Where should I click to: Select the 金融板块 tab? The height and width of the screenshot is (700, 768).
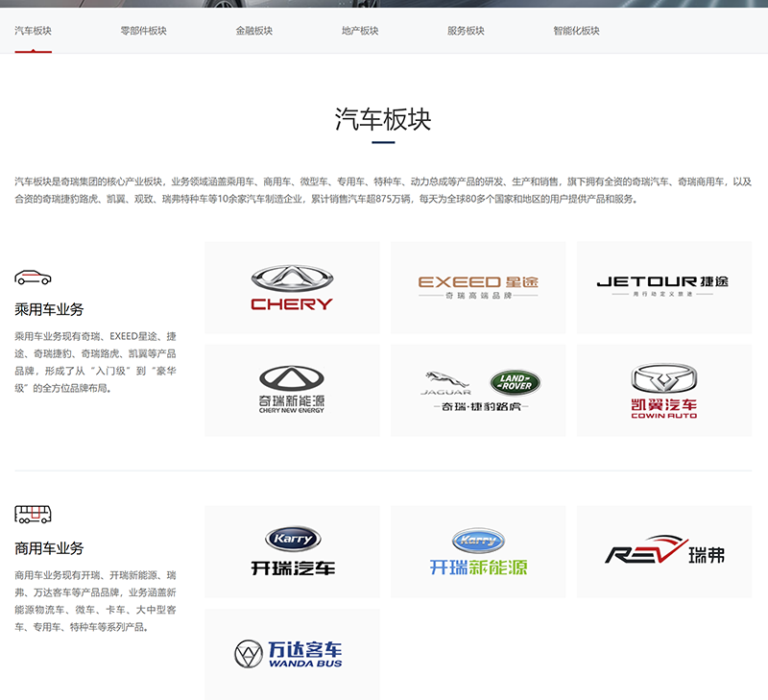253,31
